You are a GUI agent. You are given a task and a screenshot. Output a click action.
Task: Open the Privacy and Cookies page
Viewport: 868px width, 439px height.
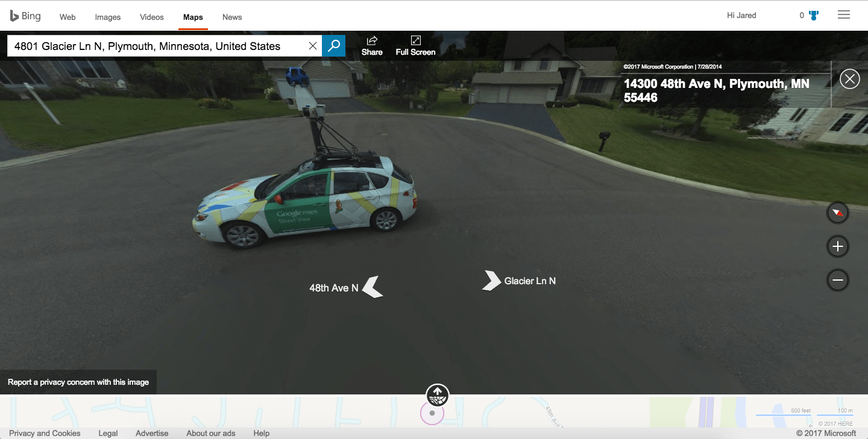45,433
